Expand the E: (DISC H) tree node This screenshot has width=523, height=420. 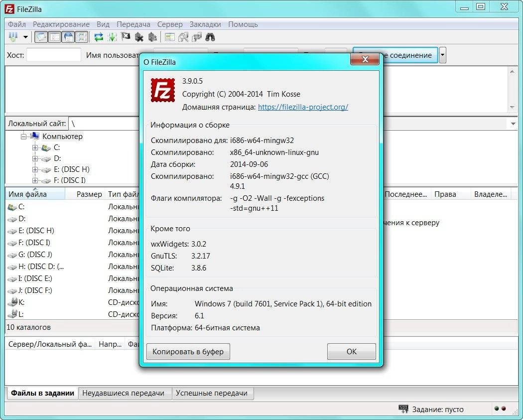coord(35,169)
